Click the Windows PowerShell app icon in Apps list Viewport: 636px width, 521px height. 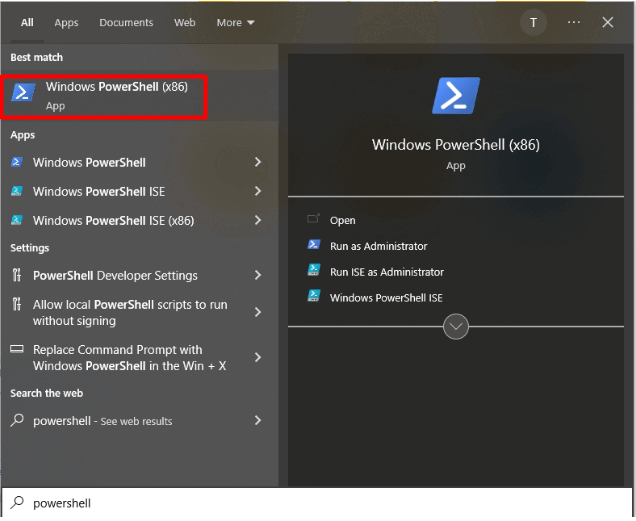(17, 162)
